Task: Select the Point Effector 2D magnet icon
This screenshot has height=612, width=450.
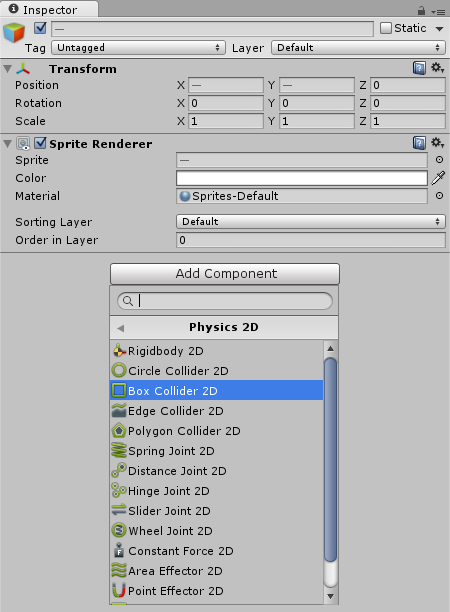Action: click(119, 590)
